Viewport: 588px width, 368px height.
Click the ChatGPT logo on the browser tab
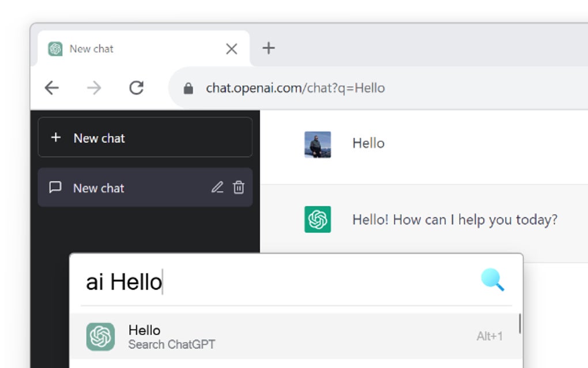point(55,48)
